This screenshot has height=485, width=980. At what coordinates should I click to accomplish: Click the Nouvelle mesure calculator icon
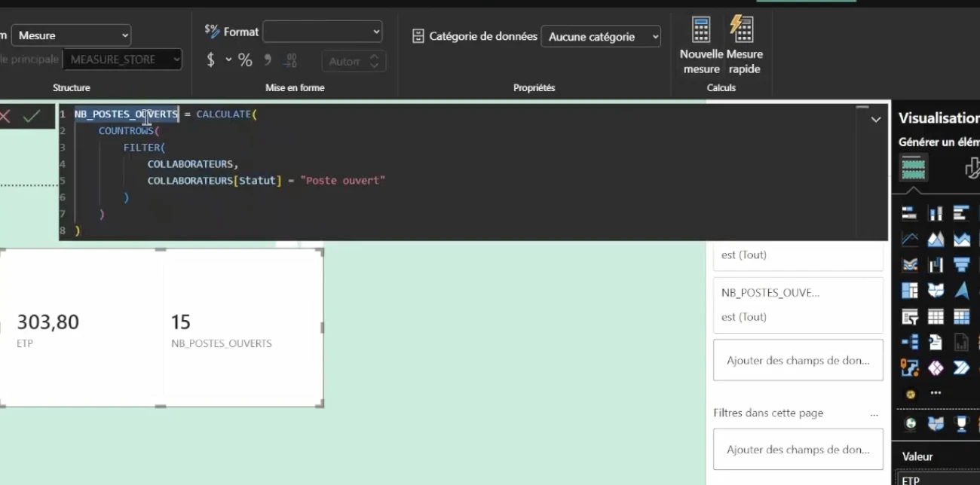pos(701,30)
